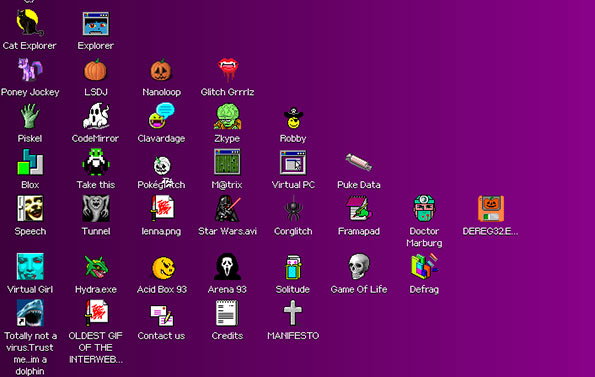The image size is (595, 377).
Task: Open the Pokéglitch icon
Action: tap(162, 166)
